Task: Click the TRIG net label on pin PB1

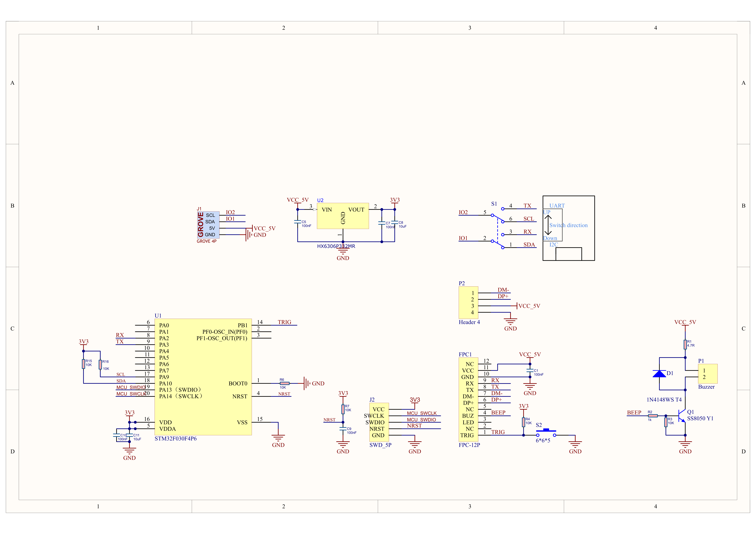Action: (x=285, y=322)
